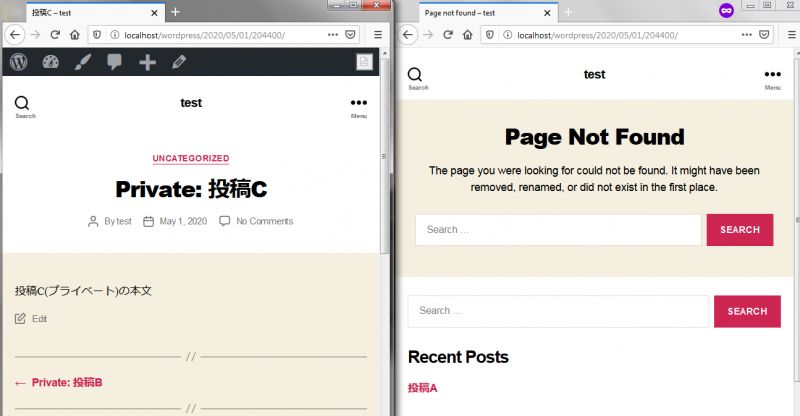
Task: Focus the lower search field above Recent Posts
Action: [558, 311]
